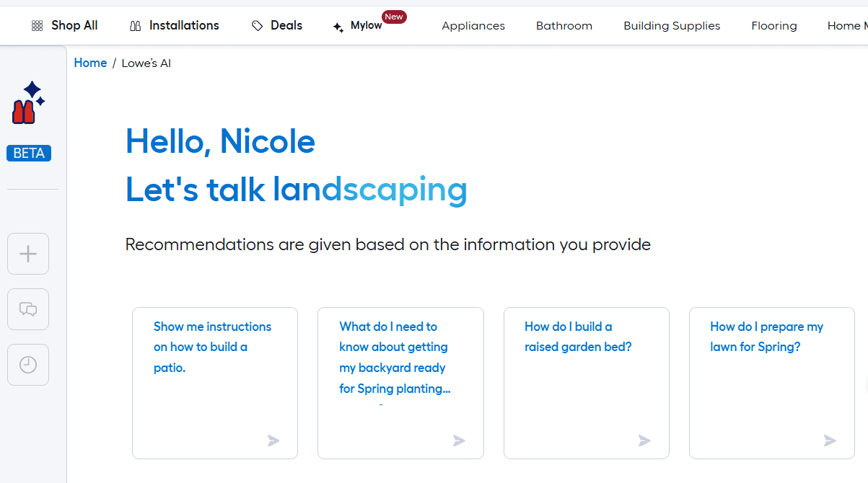Click the Mylow sparkle icon
Screen dimensions: 868x483
338,27
